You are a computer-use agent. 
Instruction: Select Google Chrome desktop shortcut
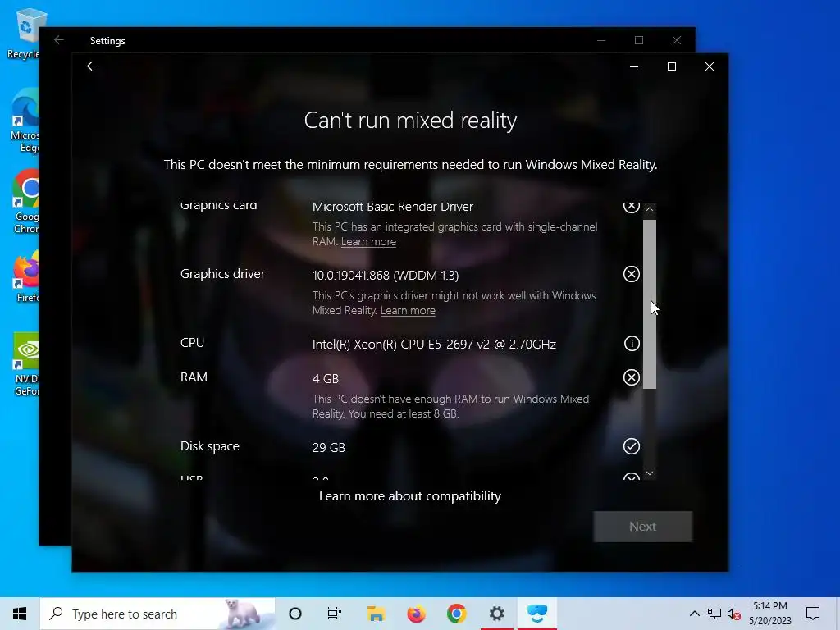(25, 202)
